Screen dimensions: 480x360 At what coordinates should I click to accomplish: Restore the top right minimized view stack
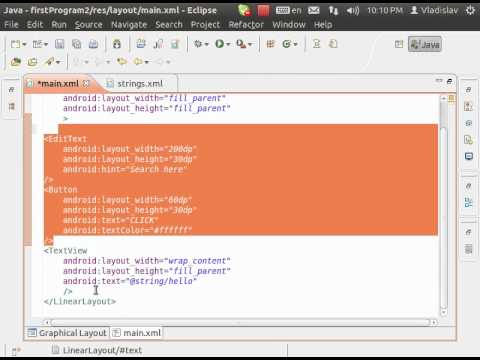click(468, 90)
